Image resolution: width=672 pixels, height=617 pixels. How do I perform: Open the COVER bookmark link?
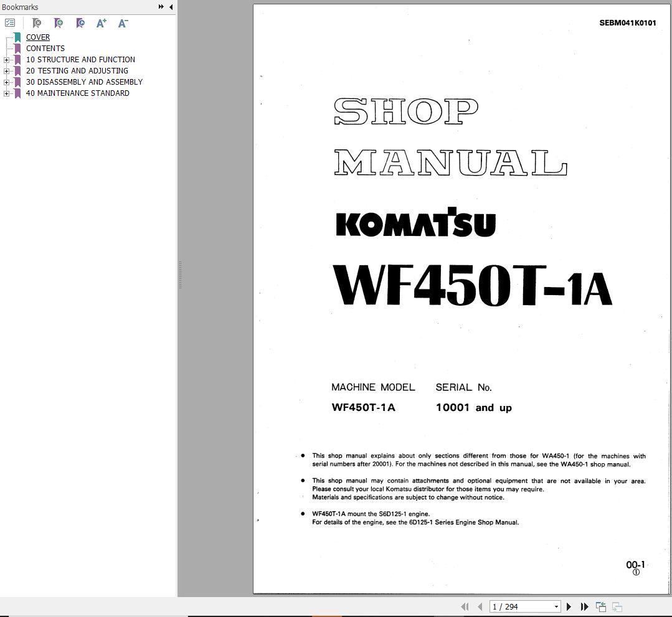(37, 37)
